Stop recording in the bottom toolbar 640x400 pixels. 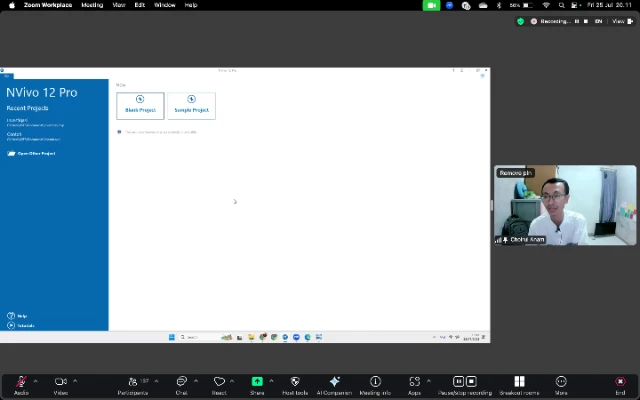471,381
